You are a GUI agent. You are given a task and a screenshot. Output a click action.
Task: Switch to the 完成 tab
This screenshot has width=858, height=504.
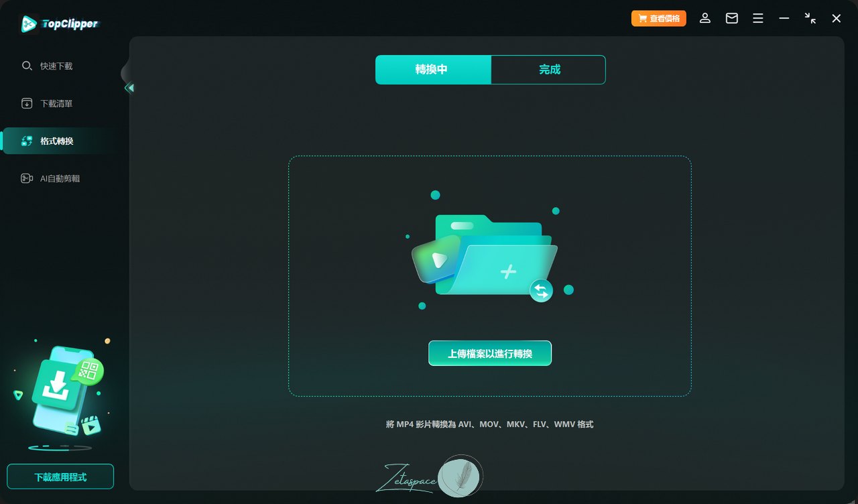pos(548,70)
